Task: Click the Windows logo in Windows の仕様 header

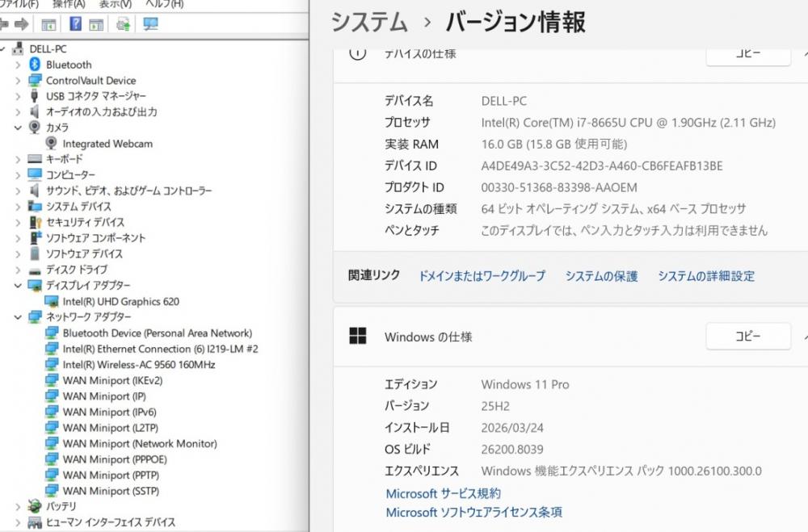Action: 358,336
